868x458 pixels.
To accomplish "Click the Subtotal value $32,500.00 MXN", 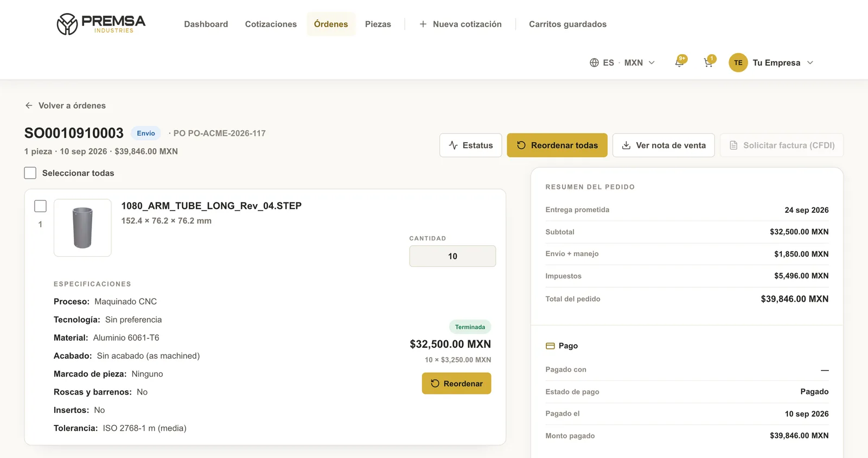I will click(799, 232).
